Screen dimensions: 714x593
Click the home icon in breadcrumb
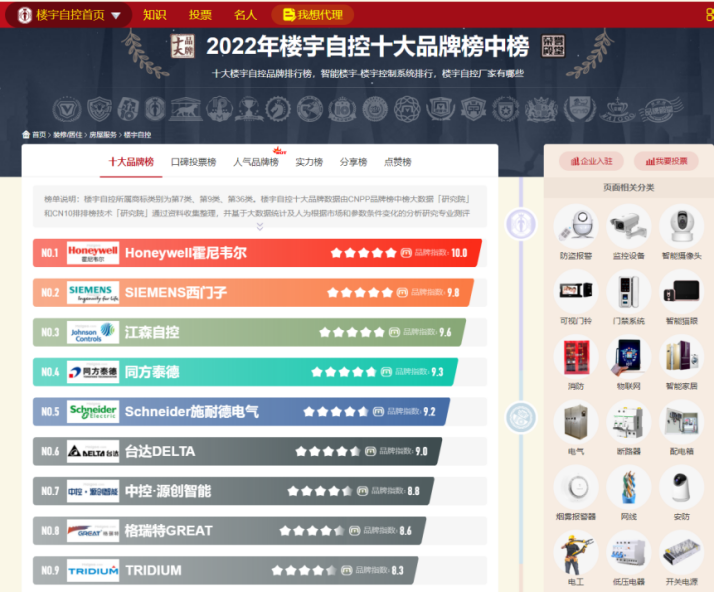point(26,134)
